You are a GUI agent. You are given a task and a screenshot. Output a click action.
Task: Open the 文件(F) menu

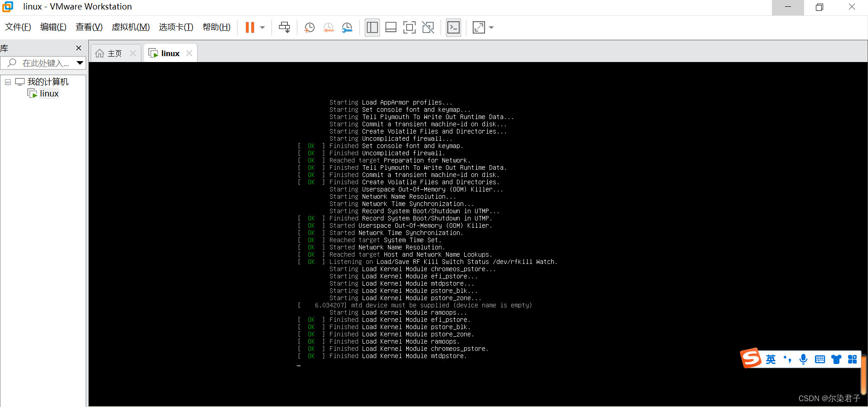tap(18, 27)
